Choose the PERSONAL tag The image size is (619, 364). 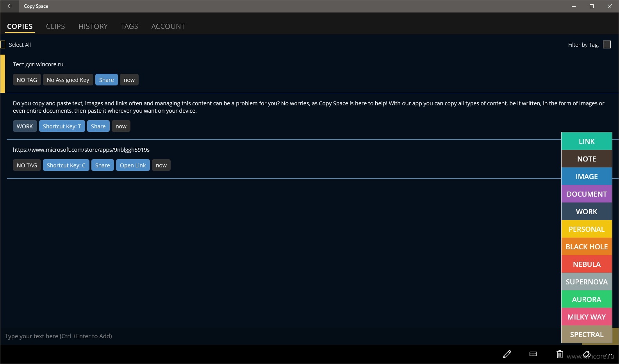pyautogui.click(x=587, y=229)
